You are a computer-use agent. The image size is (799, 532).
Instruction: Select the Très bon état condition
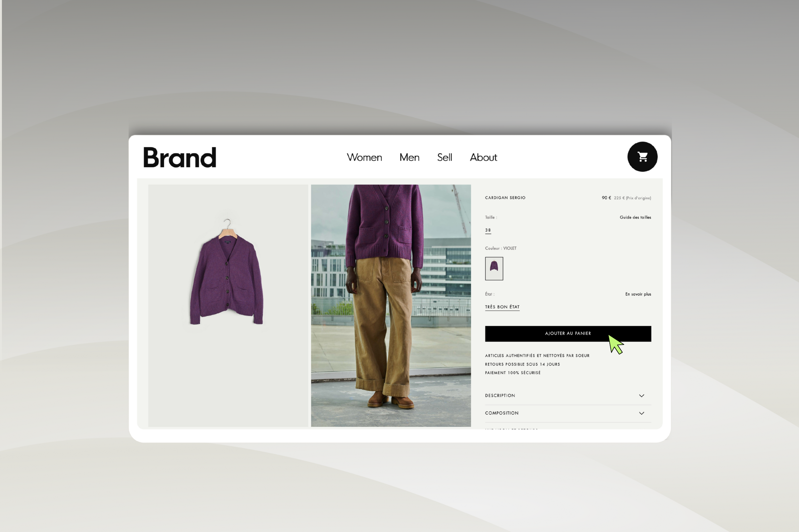502,307
